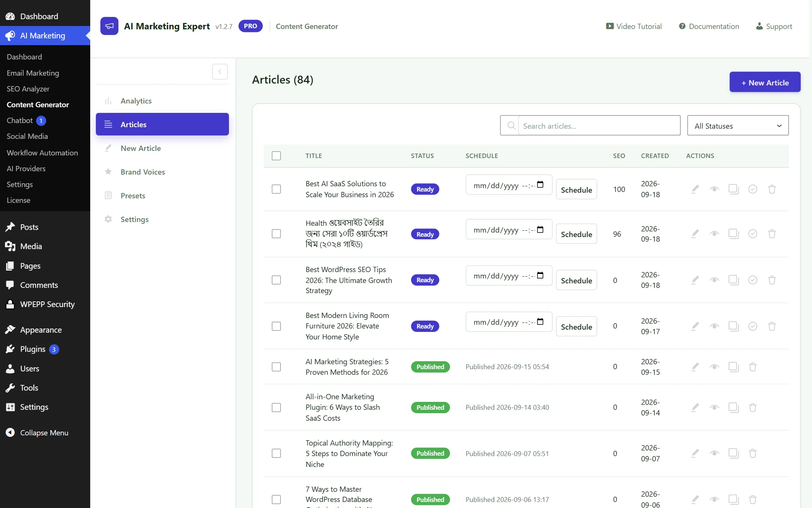Screen dimensions: 812x508
Task: Open Email Marketing submenu item
Action: coord(45,73)
